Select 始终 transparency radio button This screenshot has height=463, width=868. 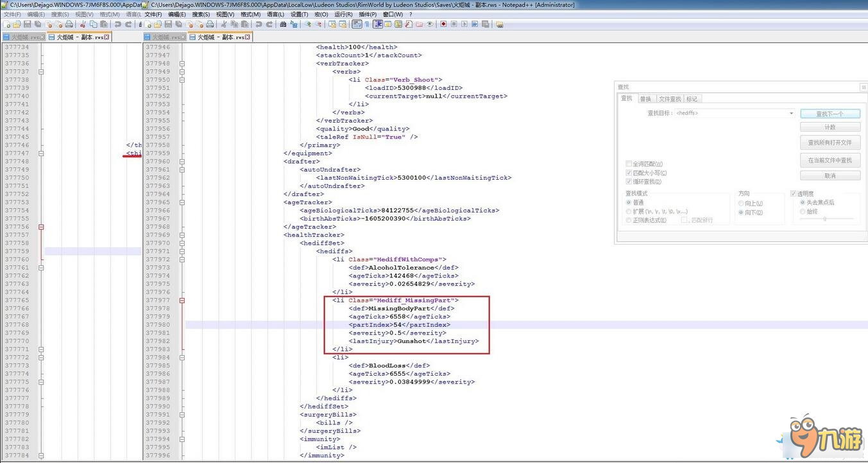[803, 211]
